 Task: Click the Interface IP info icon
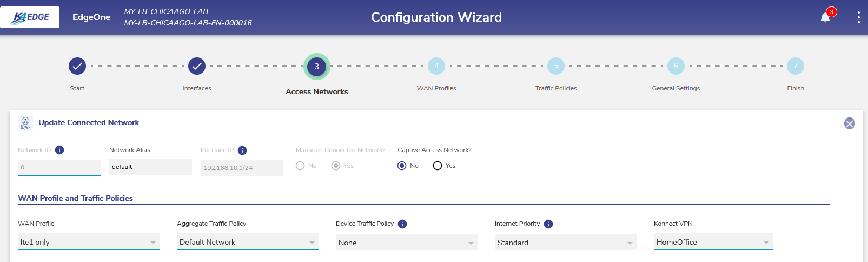(x=242, y=150)
